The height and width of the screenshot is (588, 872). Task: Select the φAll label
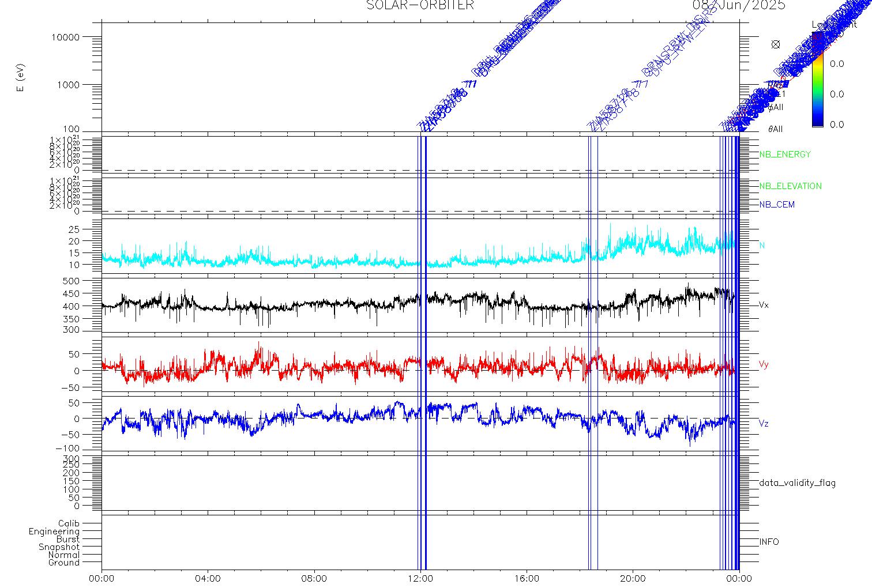click(776, 108)
